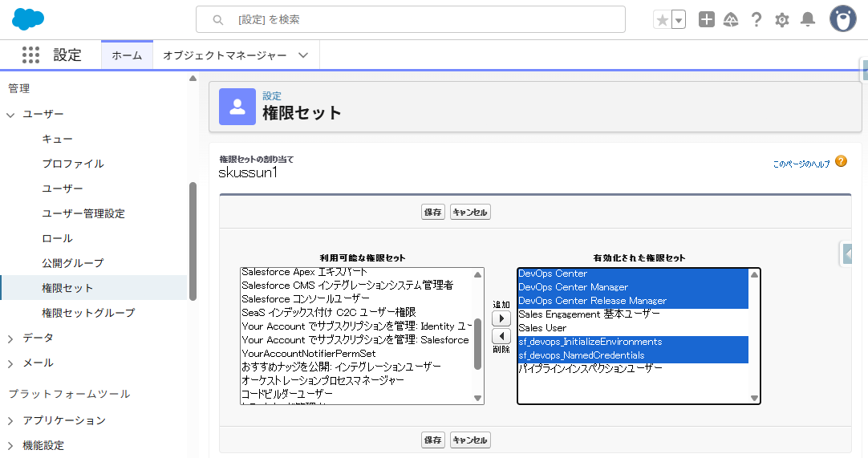Screen dimensions: 868x458
Task: Open the Trailhead guidance icon
Action: [731, 20]
